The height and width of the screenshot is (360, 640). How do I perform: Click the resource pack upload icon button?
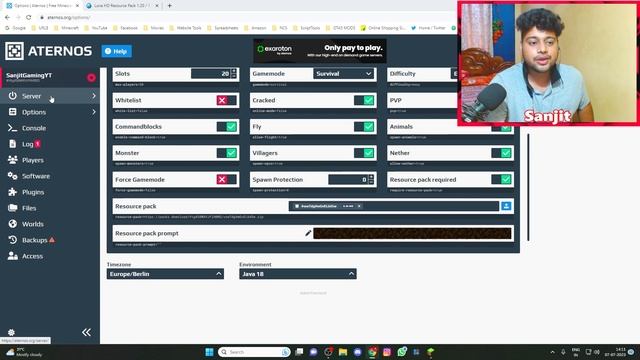coord(506,206)
